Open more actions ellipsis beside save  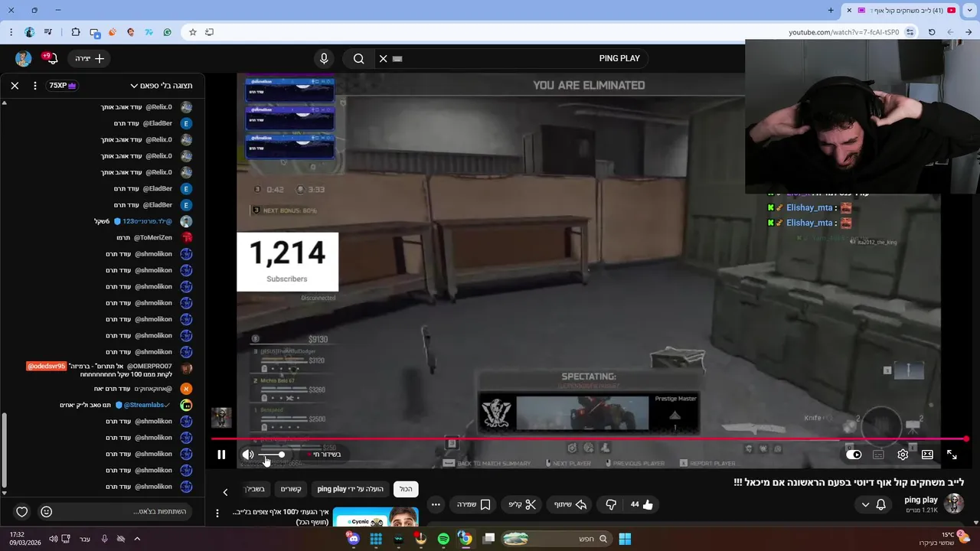(436, 504)
